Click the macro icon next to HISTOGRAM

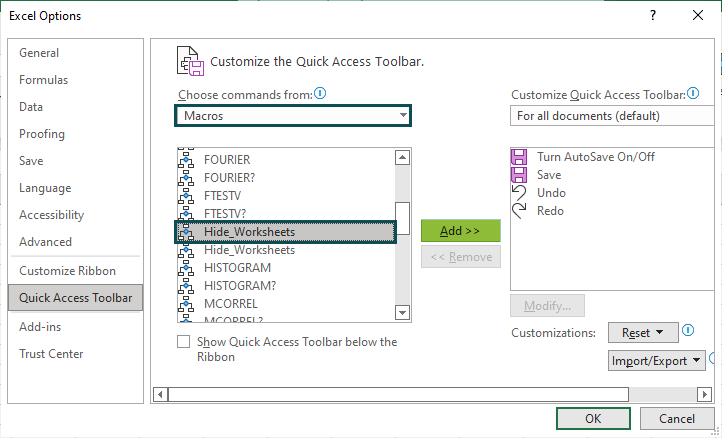186,268
